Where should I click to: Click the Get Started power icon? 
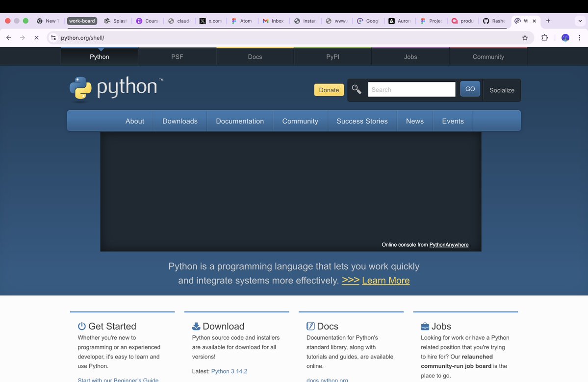click(82, 326)
